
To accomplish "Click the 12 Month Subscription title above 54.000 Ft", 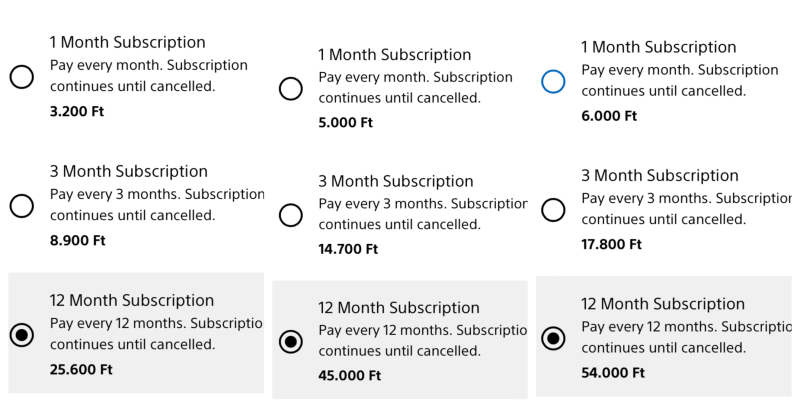I will (662, 304).
